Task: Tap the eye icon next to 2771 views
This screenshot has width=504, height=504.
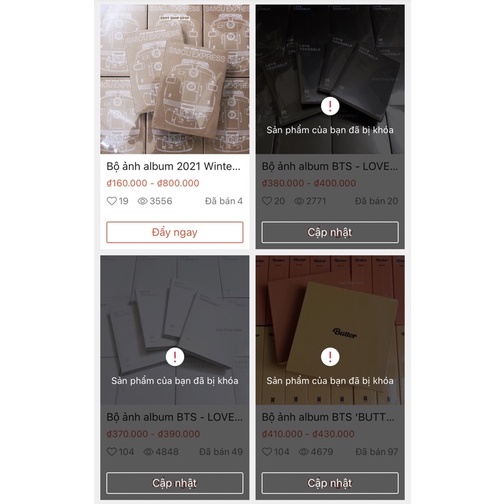Action: coord(299,201)
